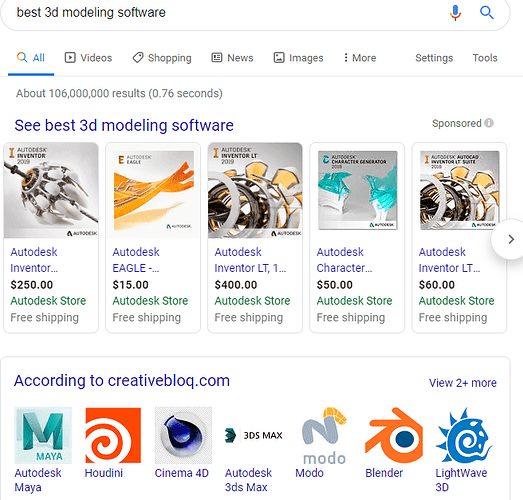Click the Autodesk Maya logo icon
Screen dimensions: 523x500
point(43,435)
